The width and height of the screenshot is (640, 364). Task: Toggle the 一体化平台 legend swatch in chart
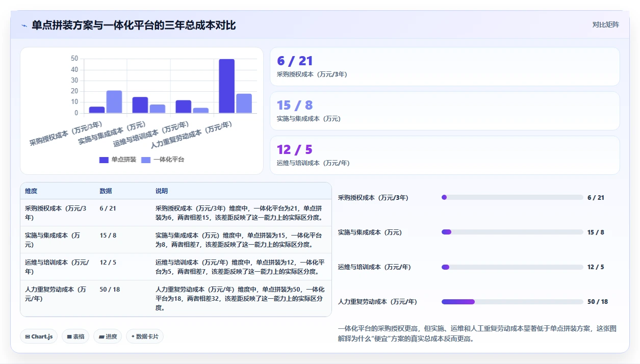point(145,160)
